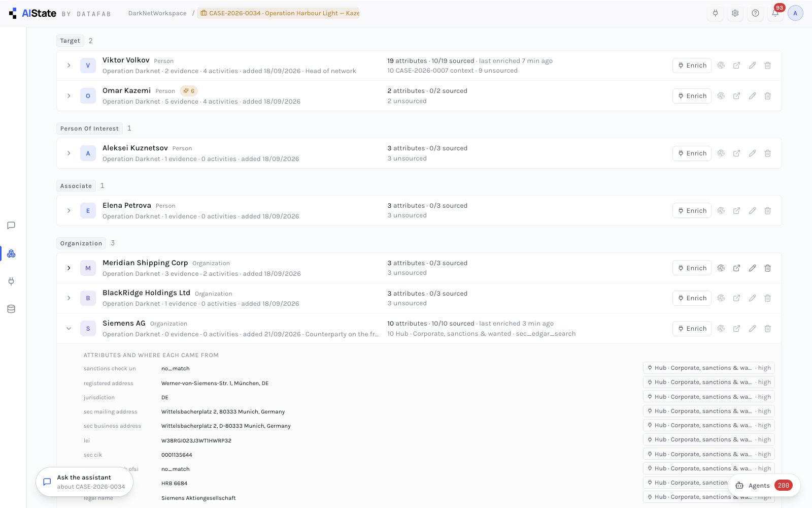
Task: Click the plug connectors icon in sidebar
Action: pos(11,281)
